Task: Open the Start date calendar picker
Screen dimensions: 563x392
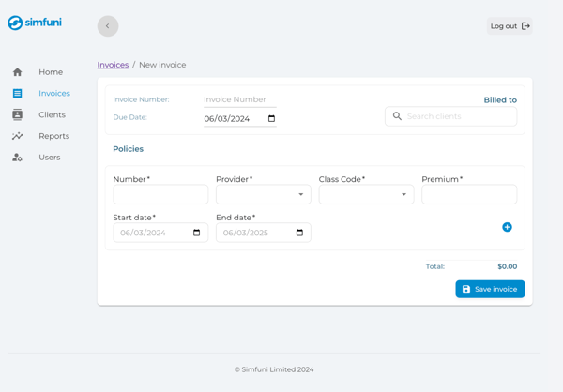Action: [196, 233]
